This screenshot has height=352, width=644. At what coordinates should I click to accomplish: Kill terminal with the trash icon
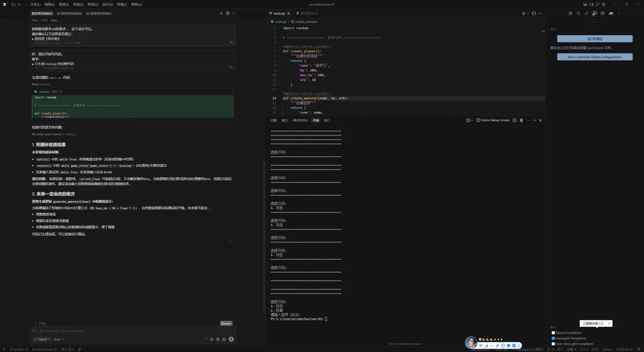click(x=521, y=120)
